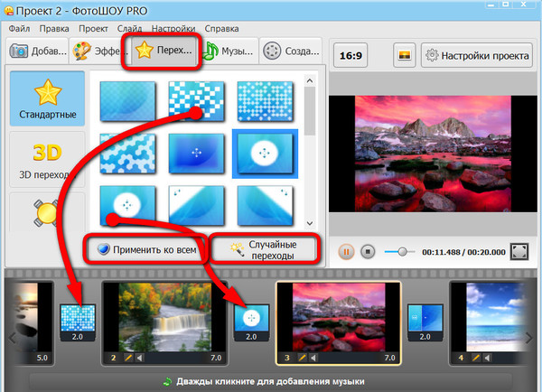Select the 3D переходы category
This screenshot has height=392, width=542.
point(47,160)
